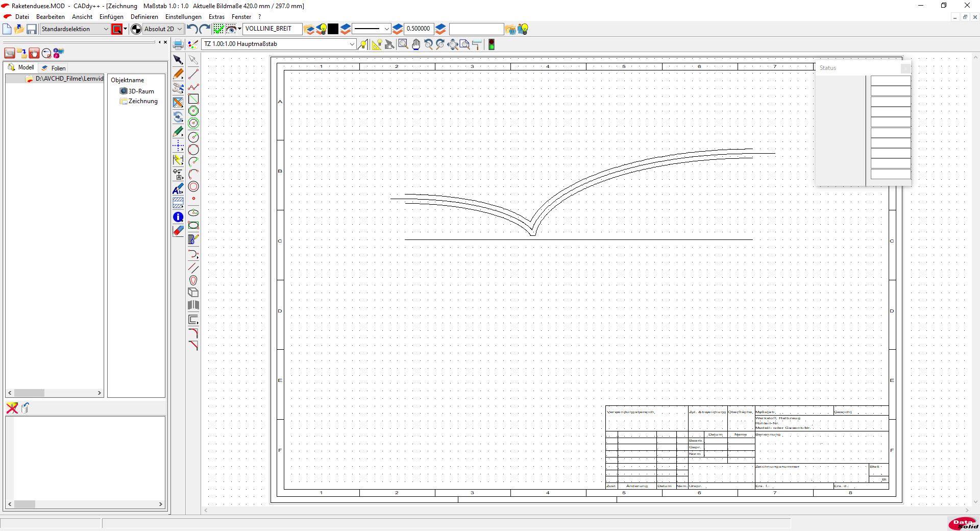Choose the rectangle drawing tool
980x531 pixels.
coord(193,99)
